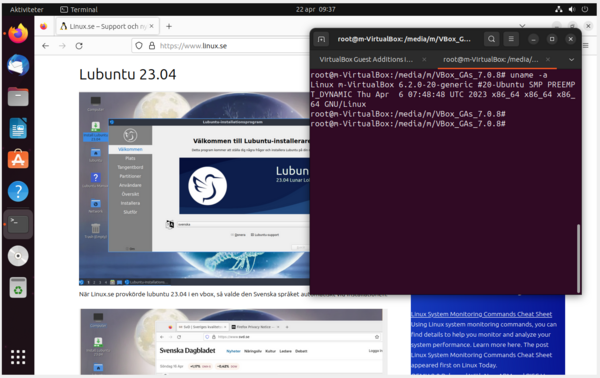
Task: Expand Firefox list all tabs chevron
Action: (x=522, y=26)
